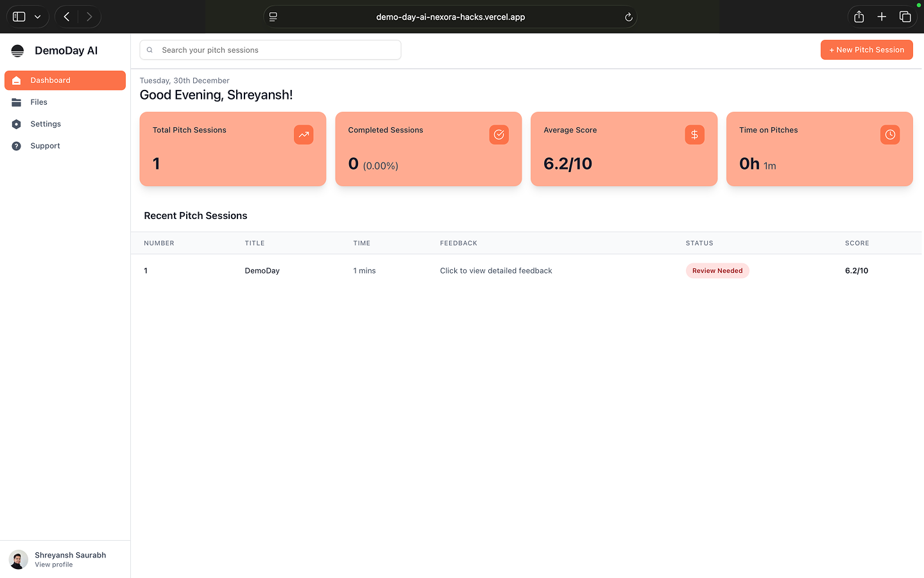Click the page settings icon in the address bar
This screenshot has width=924, height=578.
click(273, 17)
